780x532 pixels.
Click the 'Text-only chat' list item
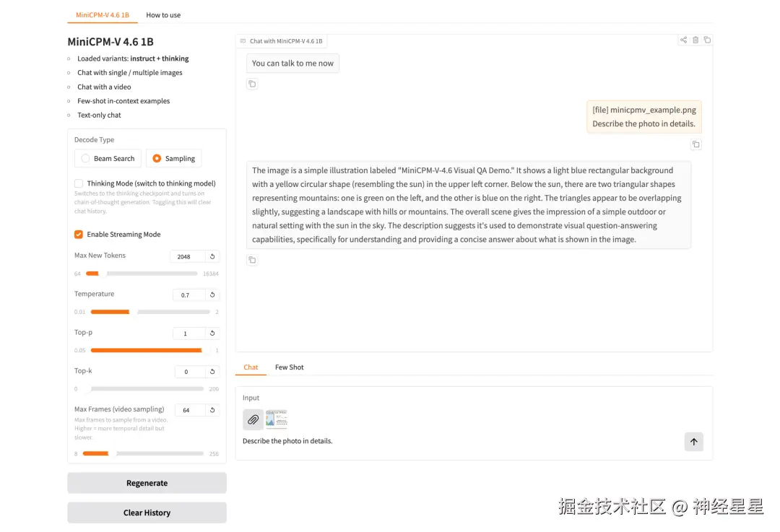pyautogui.click(x=99, y=115)
